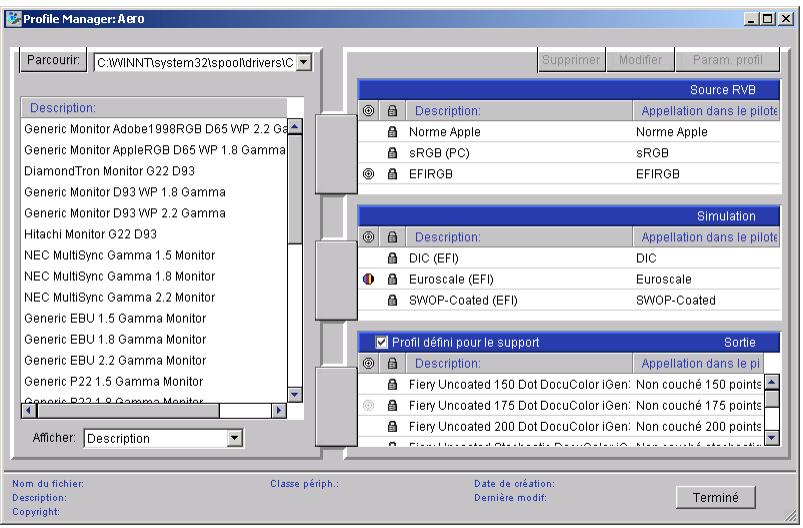Click the transfer button beside Source RVB list
The image size is (803, 528).
click(x=336, y=154)
